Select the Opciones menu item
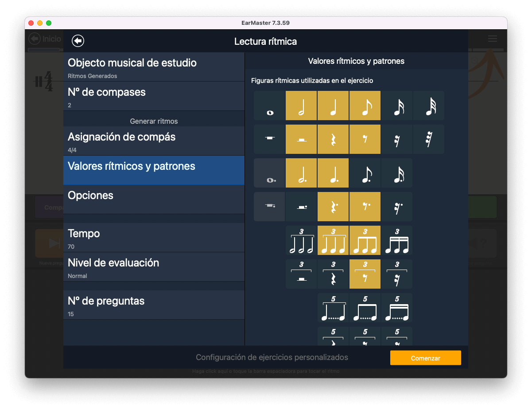This screenshot has height=411, width=532. tap(154, 200)
